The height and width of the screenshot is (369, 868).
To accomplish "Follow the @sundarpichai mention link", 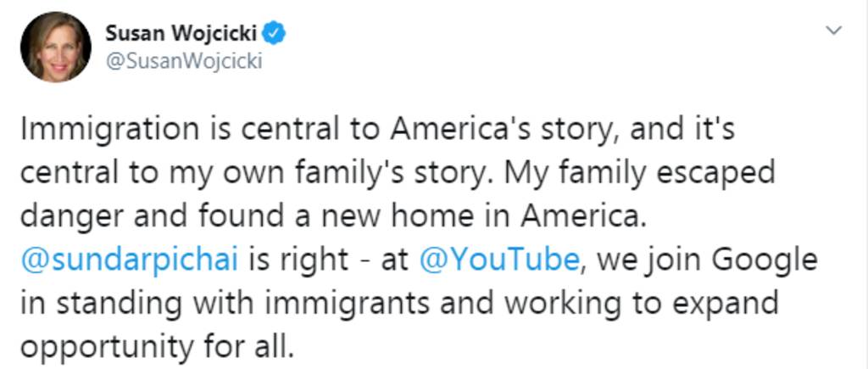I will [x=129, y=259].
